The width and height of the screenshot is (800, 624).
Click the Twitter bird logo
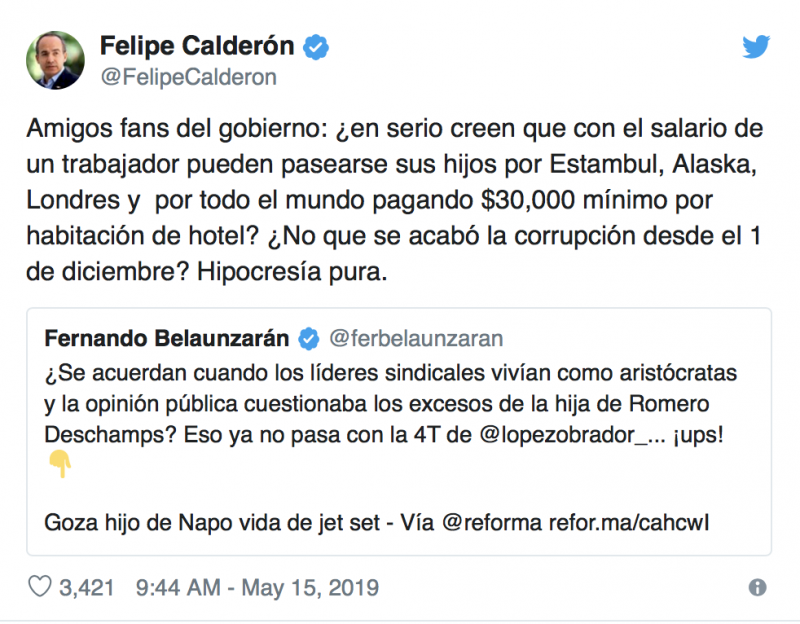click(756, 47)
